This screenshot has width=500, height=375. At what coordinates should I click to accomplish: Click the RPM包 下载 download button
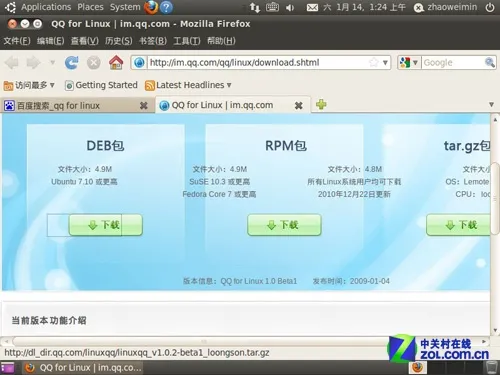pos(284,225)
